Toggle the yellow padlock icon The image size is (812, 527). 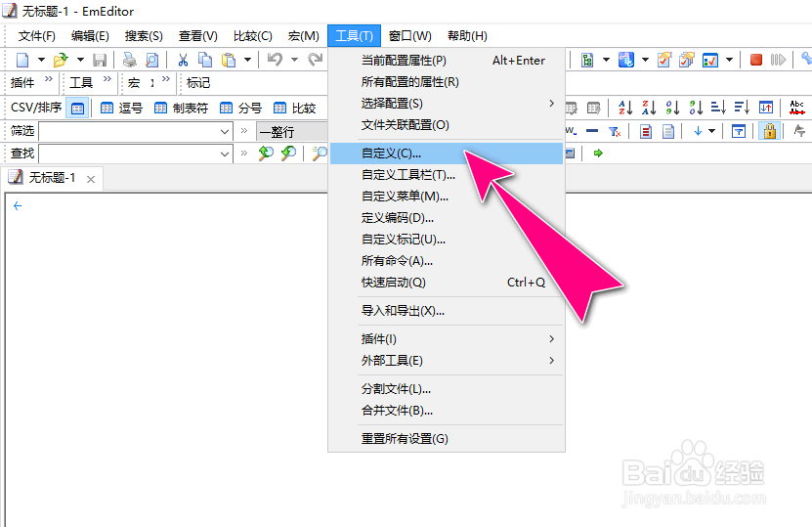coord(770,131)
